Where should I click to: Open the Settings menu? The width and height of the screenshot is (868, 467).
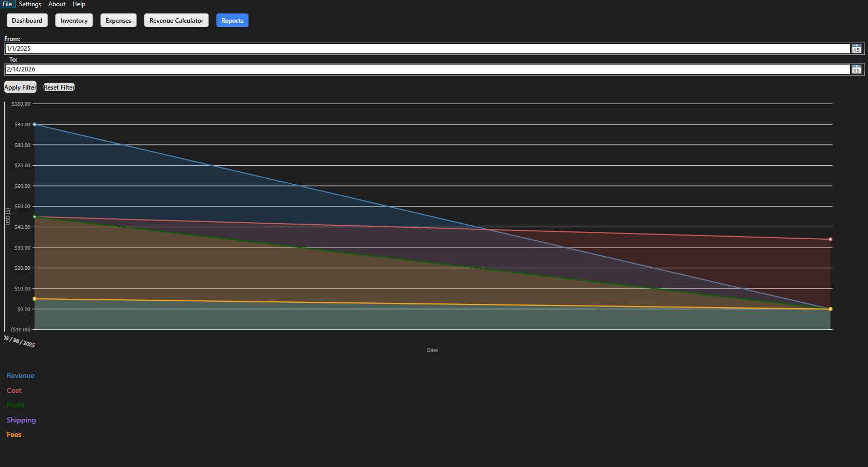pos(30,4)
